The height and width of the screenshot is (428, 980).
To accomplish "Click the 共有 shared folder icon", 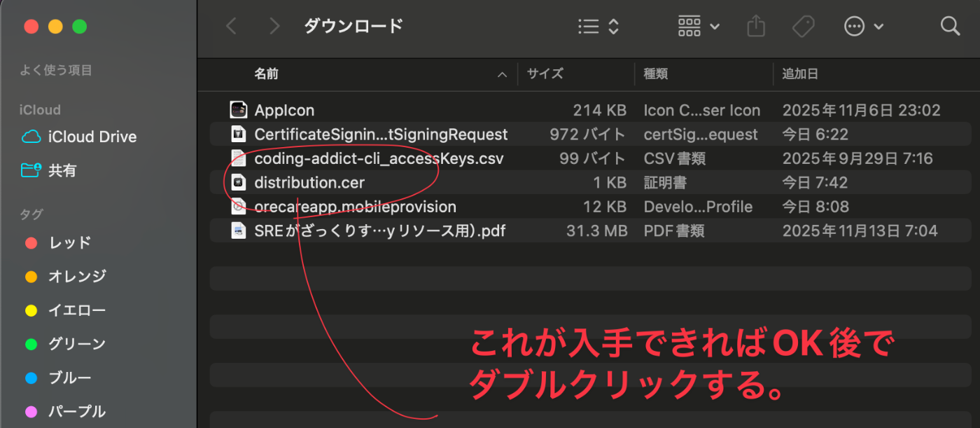I will pyautogui.click(x=31, y=170).
